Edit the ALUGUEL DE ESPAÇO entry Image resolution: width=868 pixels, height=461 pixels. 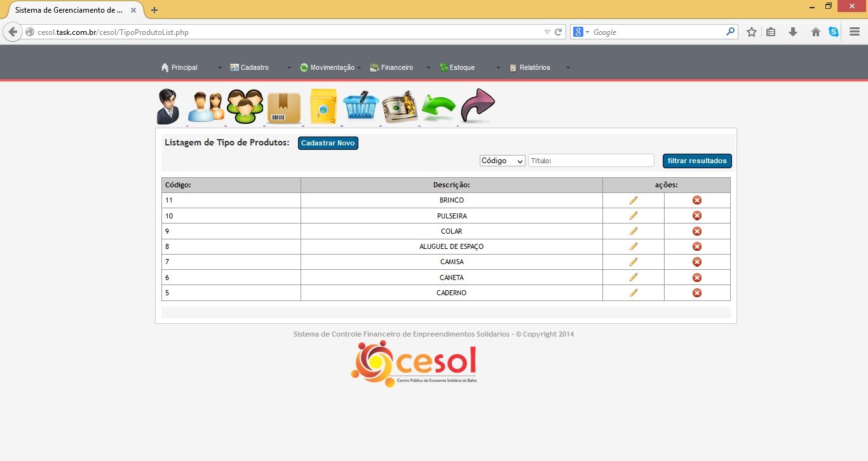(x=634, y=246)
